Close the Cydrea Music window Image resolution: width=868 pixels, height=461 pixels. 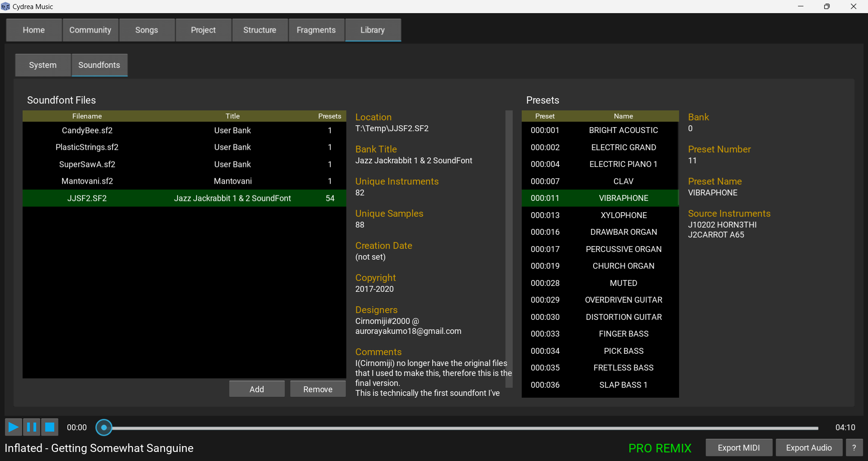click(x=854, y=6)
